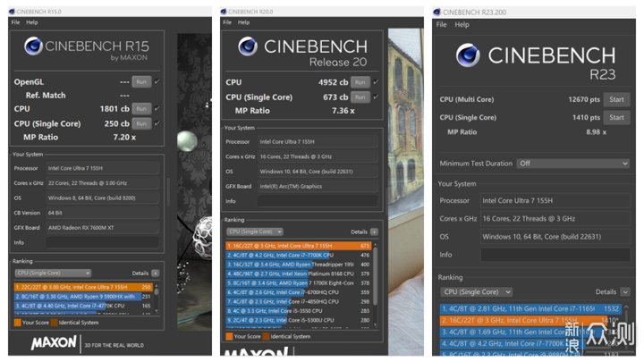Toggle CPU checkmark in R20

(x=376, y=82)
